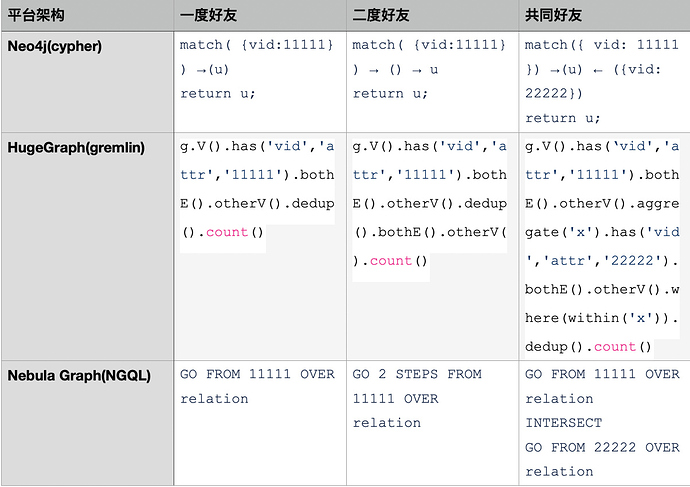
Task: Select the HugeGraph(gremlin) row label
Action: click(76, 147)
